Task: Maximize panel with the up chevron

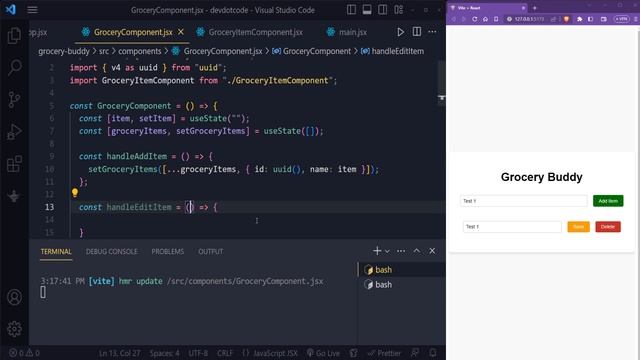Action: click(416, 251)
